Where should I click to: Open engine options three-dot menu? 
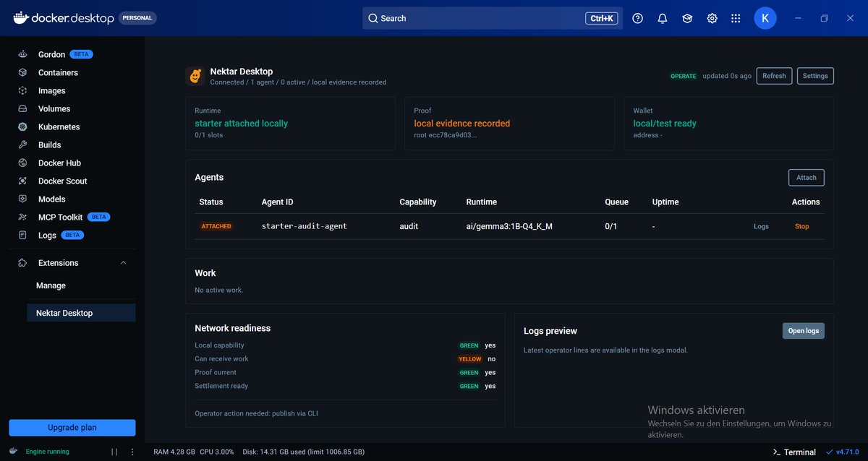point(132,452)
